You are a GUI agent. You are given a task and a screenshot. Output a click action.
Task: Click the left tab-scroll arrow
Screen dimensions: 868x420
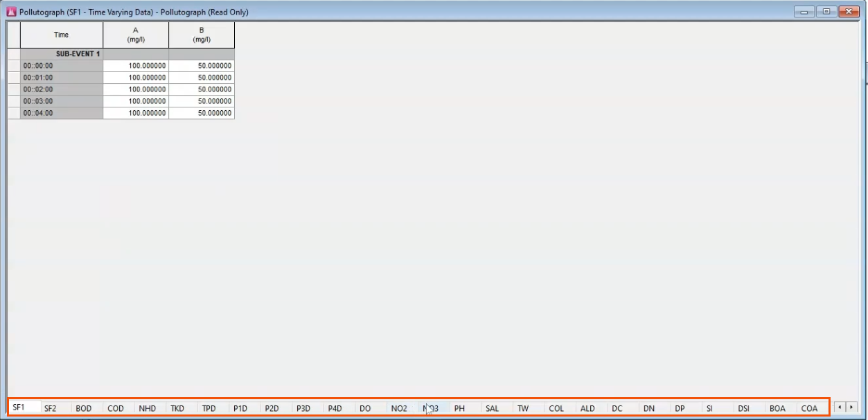coord(840,408)
